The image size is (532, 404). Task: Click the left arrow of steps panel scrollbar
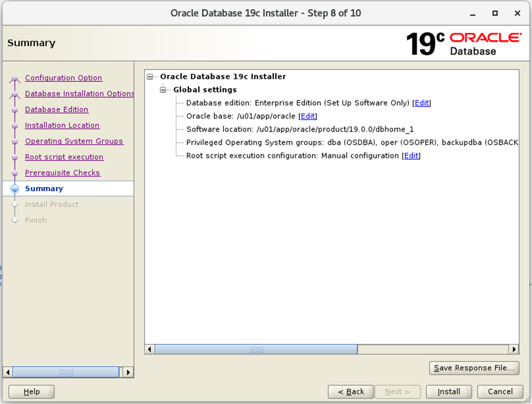click(8, 372)
